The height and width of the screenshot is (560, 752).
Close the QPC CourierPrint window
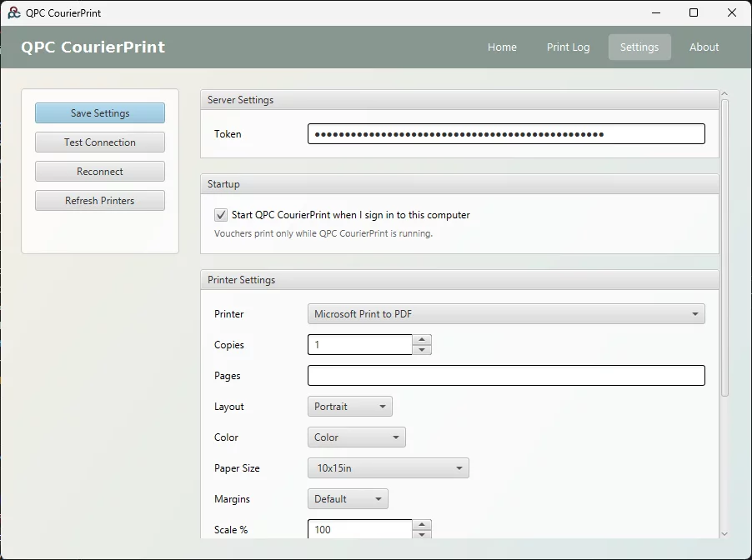(732, 13)
